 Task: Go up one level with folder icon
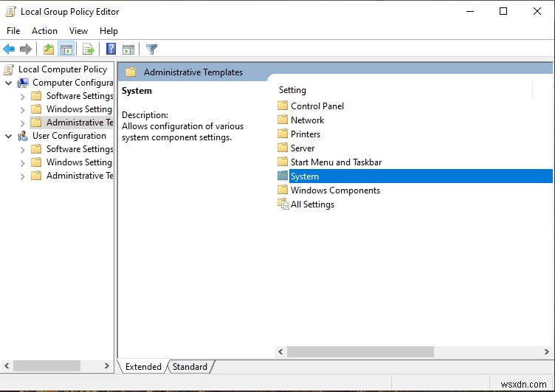[49, 49]
